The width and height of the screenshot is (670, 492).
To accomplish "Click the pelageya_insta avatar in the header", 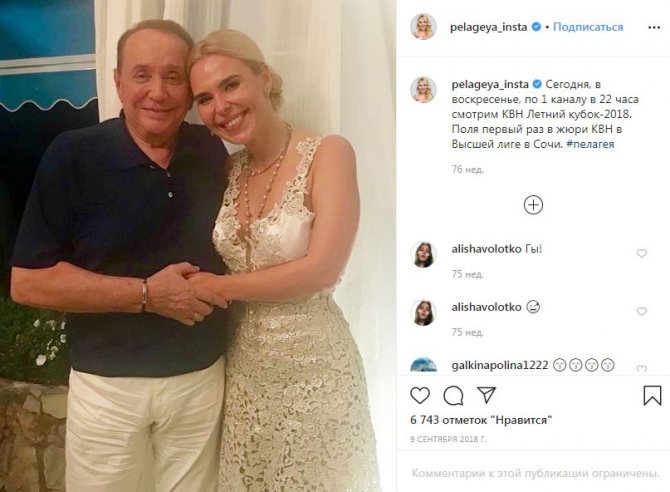I will click(x=423, y=27).
